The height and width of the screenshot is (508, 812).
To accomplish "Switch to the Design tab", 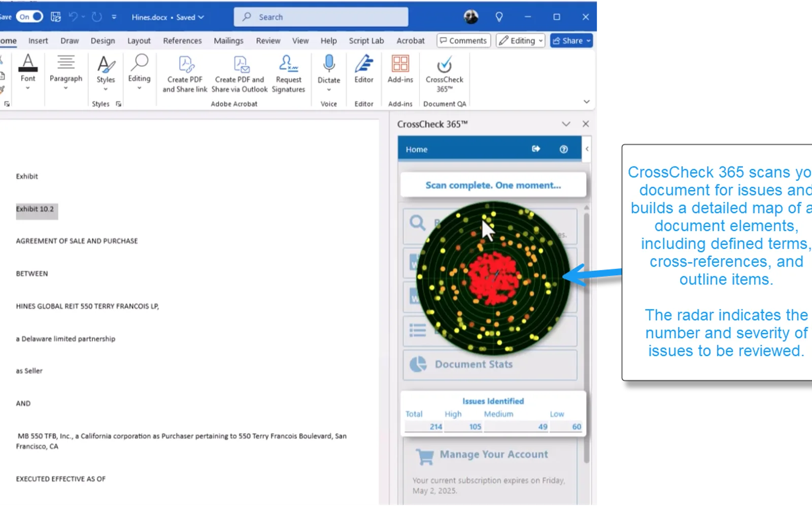I will click(x=103, y=41).
